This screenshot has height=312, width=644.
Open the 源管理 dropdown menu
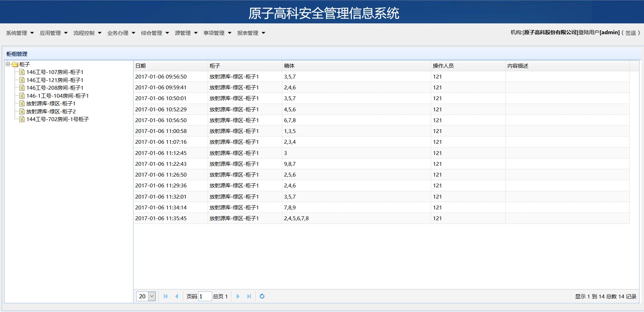click(x=186, y=33)
